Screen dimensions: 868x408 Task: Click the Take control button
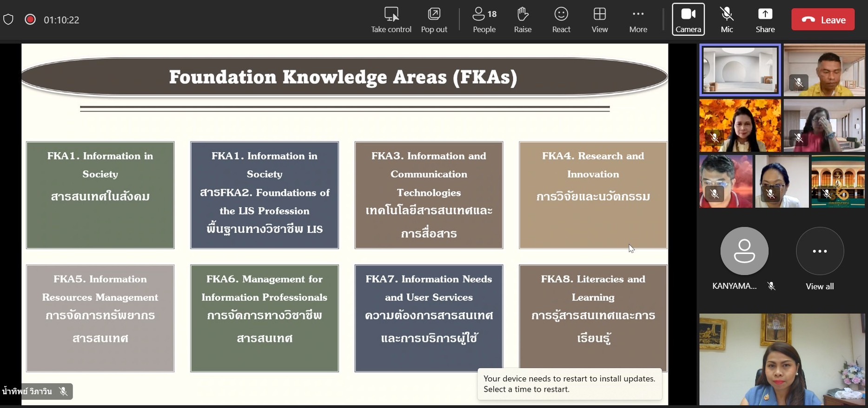point(391,20)
